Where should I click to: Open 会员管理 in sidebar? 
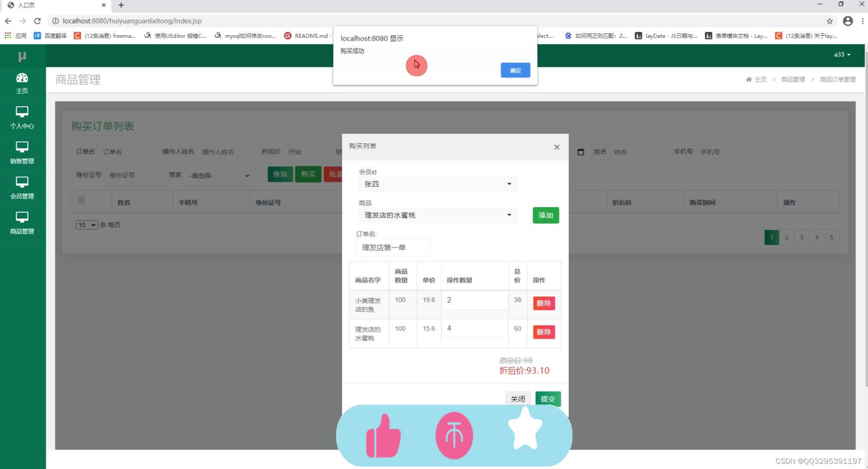22,188
